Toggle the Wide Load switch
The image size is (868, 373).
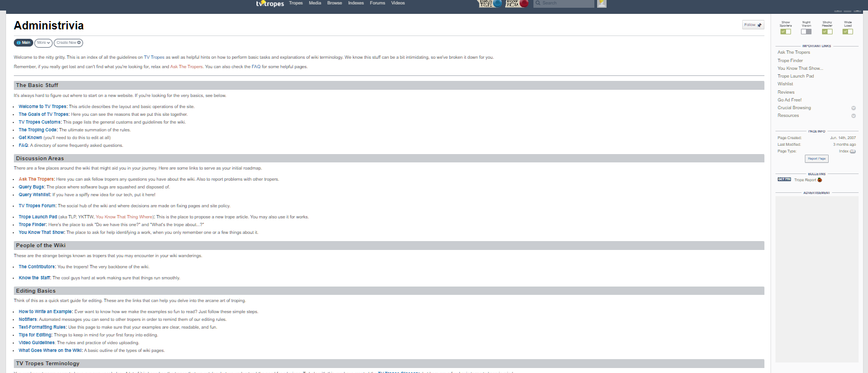pos(848,32)
